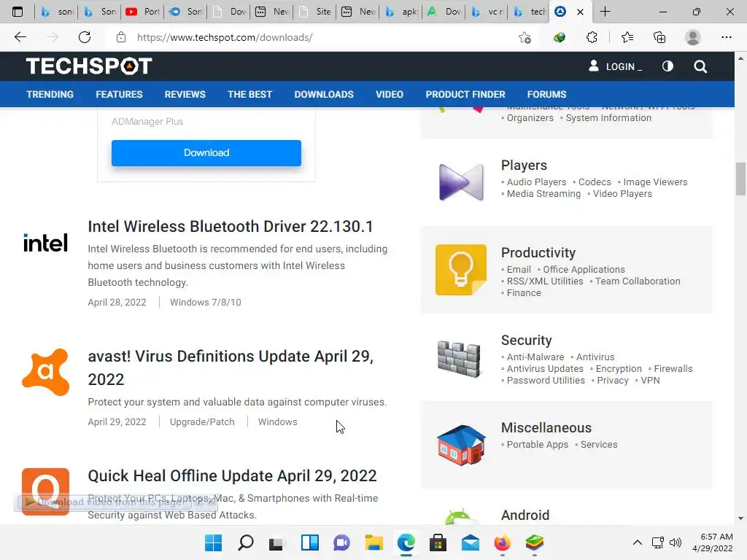Open Media Streaming subcategory

click(x=543, y=194)
